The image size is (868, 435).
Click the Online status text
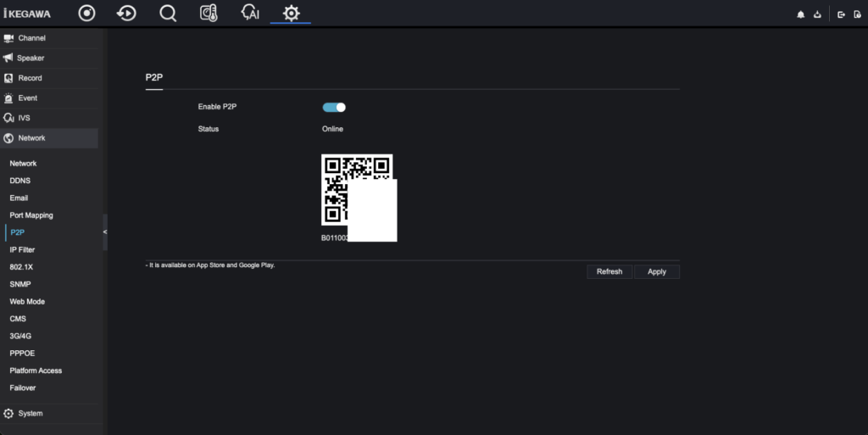[x=332, y=129]
